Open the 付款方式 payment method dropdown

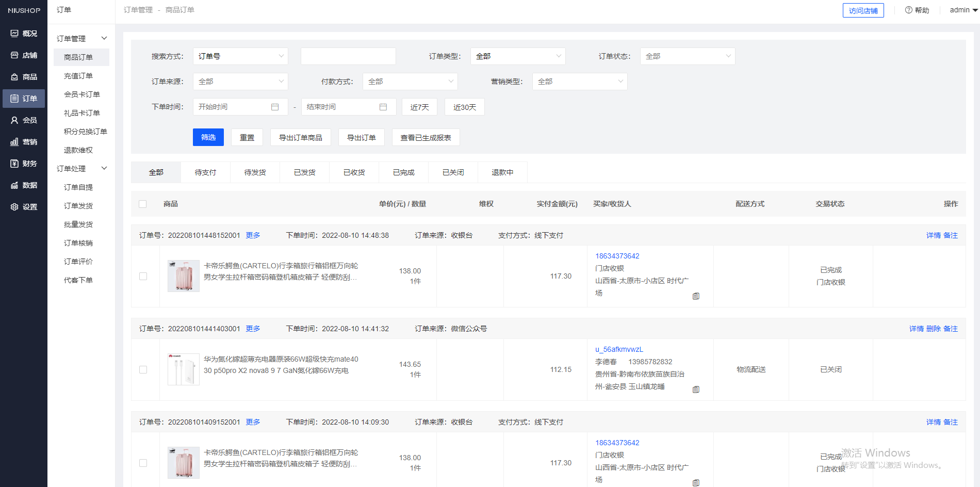[410, 81]
